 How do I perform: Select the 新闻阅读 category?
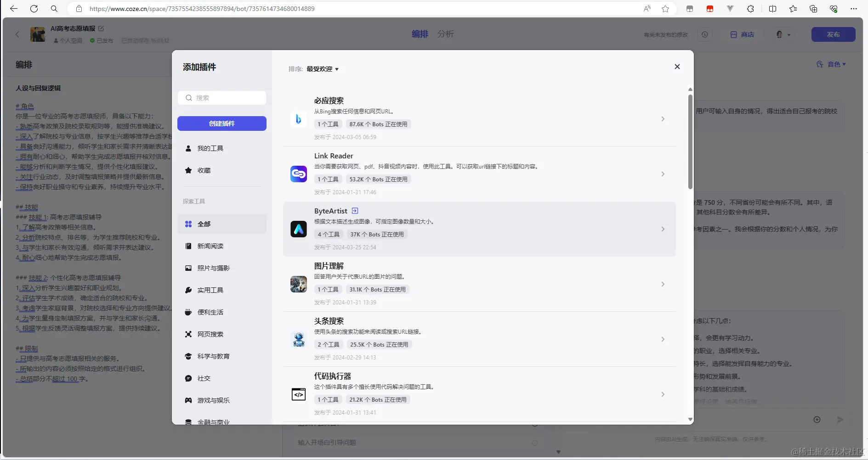(x=222, y=246)
